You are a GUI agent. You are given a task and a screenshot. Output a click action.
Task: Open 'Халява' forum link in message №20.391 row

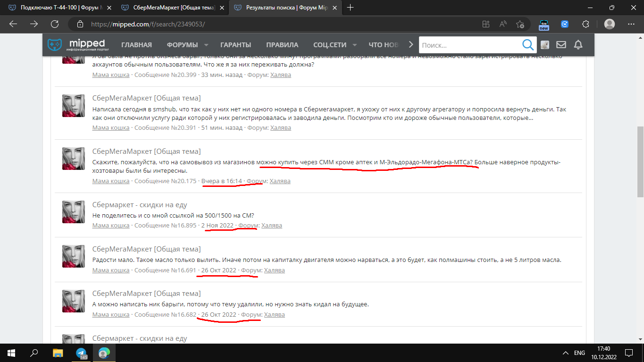(281, 127)
